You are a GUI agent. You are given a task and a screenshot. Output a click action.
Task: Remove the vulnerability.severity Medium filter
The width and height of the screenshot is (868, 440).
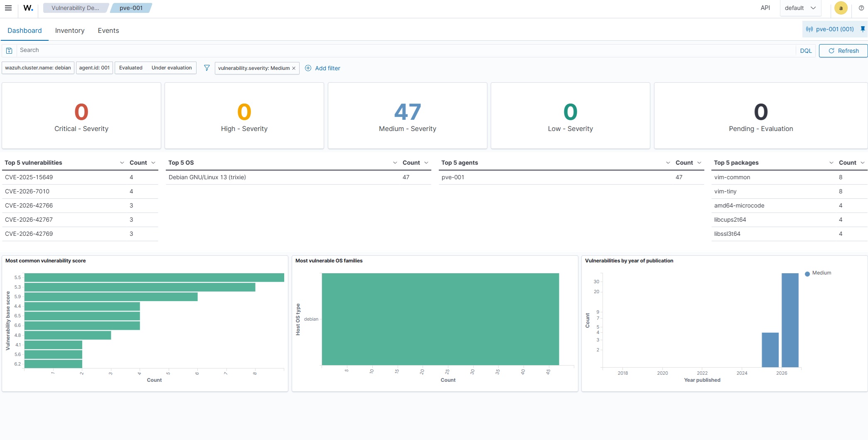[x=294, y=68]
